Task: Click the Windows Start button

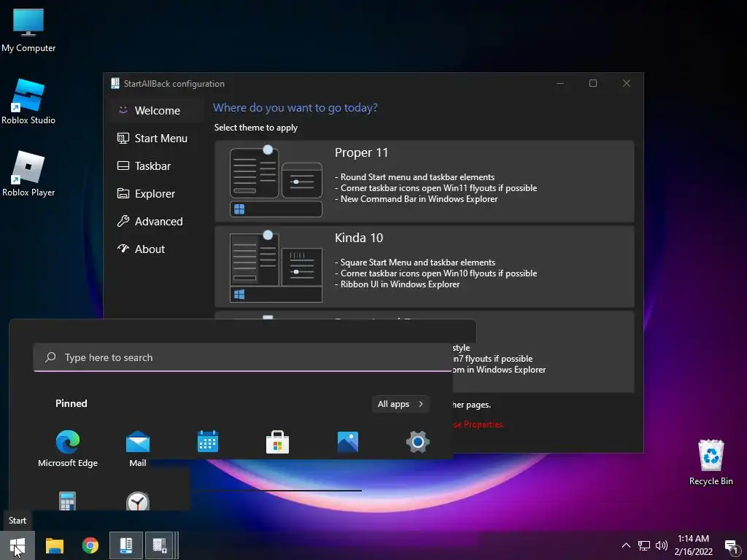Action: [18, 545]
